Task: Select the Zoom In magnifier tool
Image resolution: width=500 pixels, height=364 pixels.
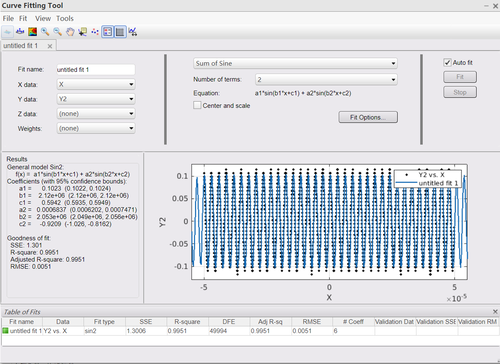Action: pyautogui.click(x=45, y=32)
